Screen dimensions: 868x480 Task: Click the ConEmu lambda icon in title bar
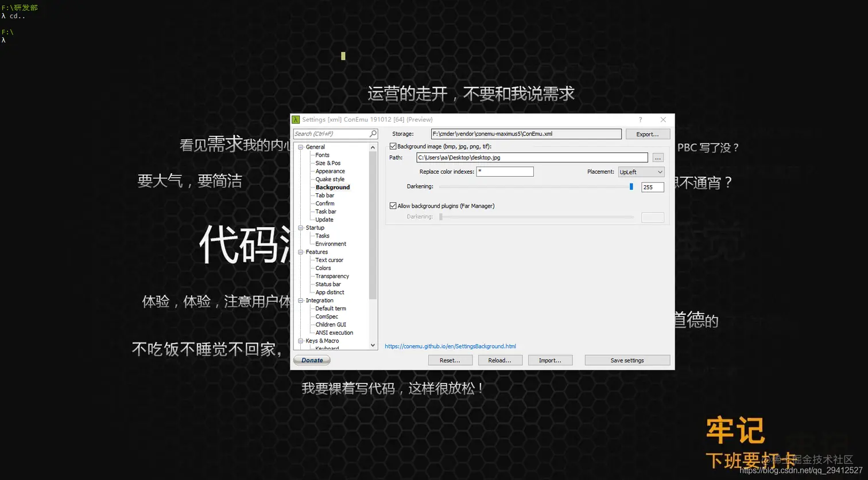tap(296, 119)
